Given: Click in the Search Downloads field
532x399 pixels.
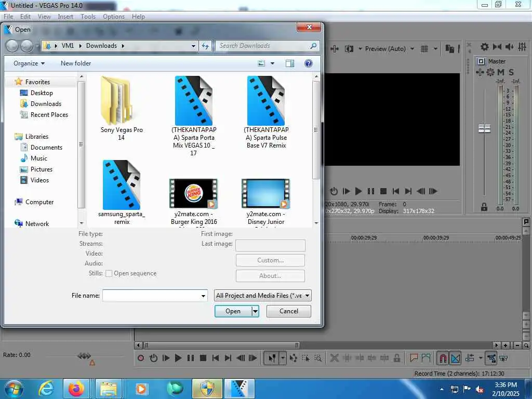Looking at the screenshot, I should [267, 46].
